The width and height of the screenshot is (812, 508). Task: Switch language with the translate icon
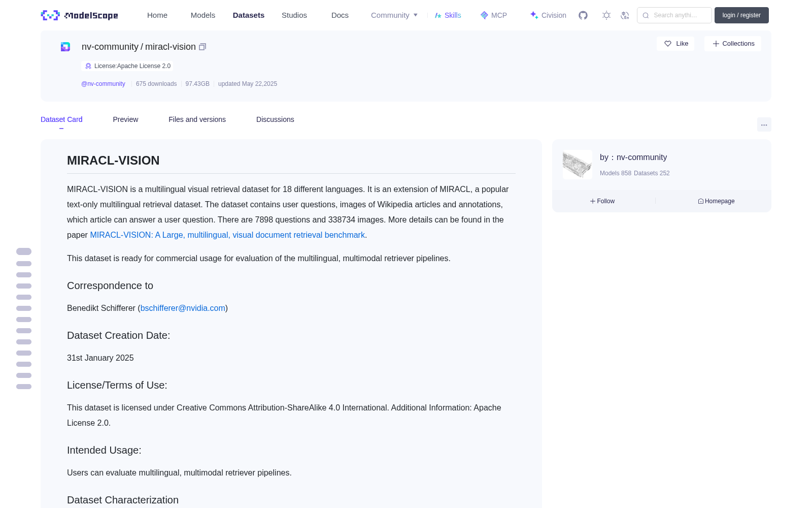tap(625, 15)
